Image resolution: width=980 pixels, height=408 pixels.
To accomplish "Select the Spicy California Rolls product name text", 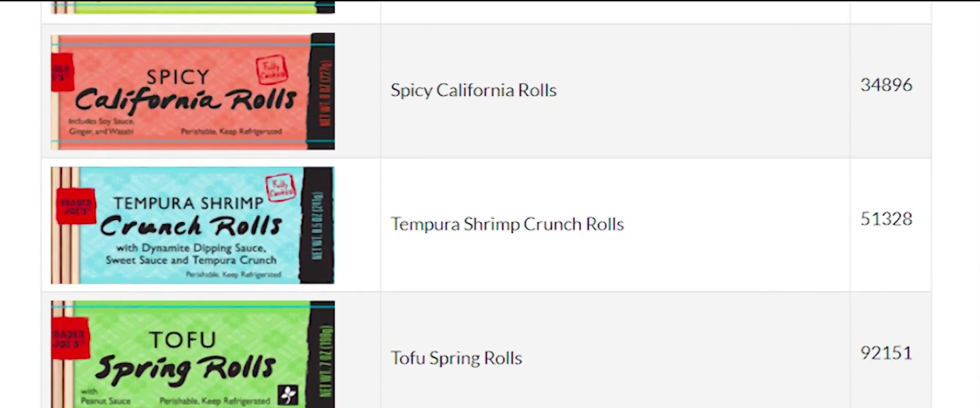I will coord(474,91).
